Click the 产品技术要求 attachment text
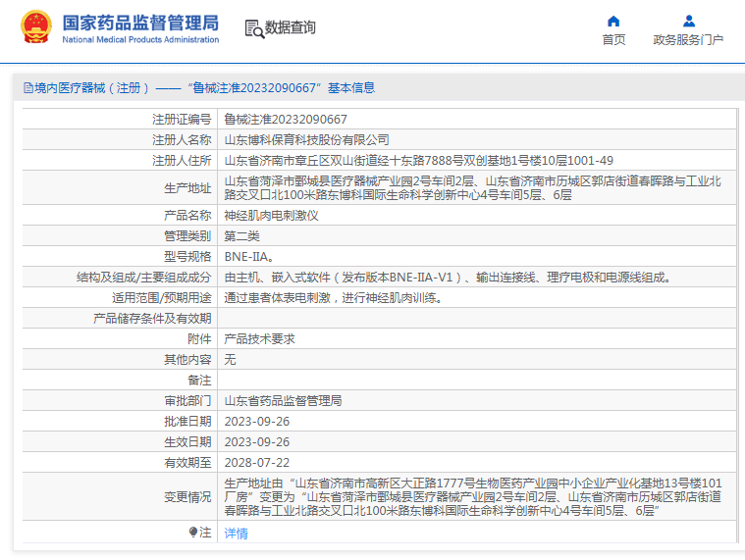Viewport: 745px width, 560px height. [x=259, y=338]
